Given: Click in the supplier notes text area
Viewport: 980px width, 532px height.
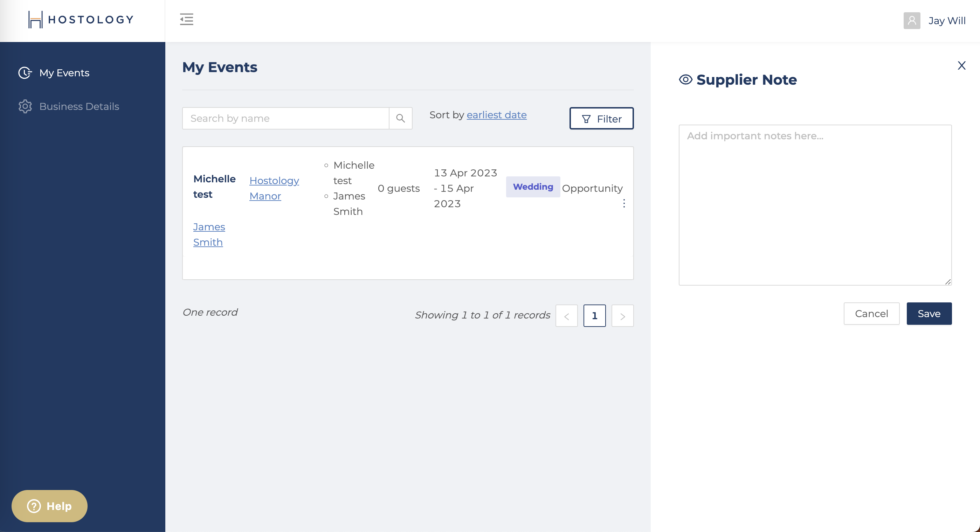Looking at the screenshot, I should click(x=815, y=205).
